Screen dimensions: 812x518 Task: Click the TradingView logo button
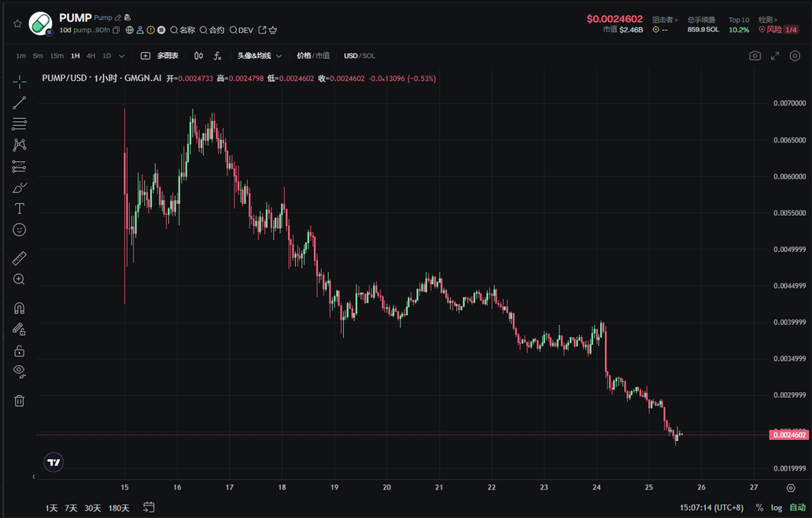54,462
